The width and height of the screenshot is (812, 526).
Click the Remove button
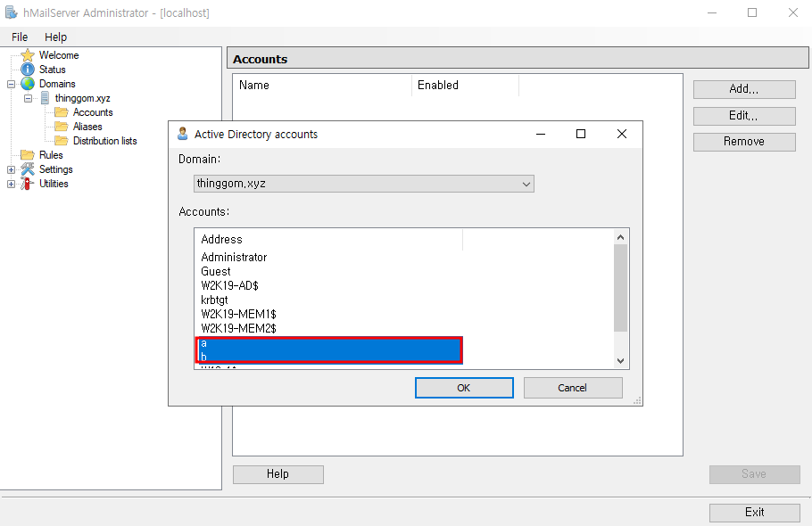click(744, 142)
